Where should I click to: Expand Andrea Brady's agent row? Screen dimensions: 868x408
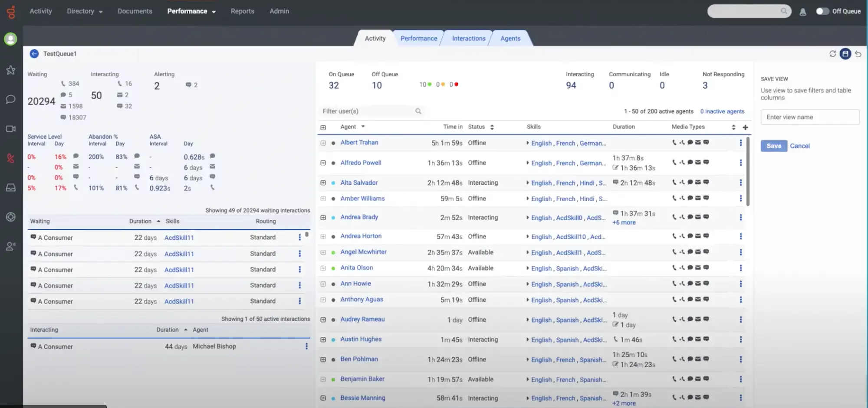point(323,217)
